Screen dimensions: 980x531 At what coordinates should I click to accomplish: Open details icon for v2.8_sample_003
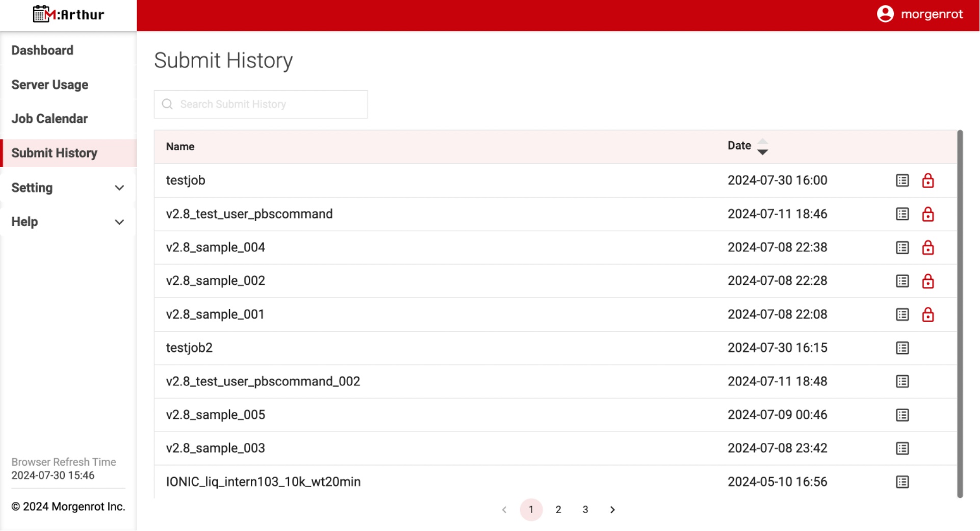(902, 448)
